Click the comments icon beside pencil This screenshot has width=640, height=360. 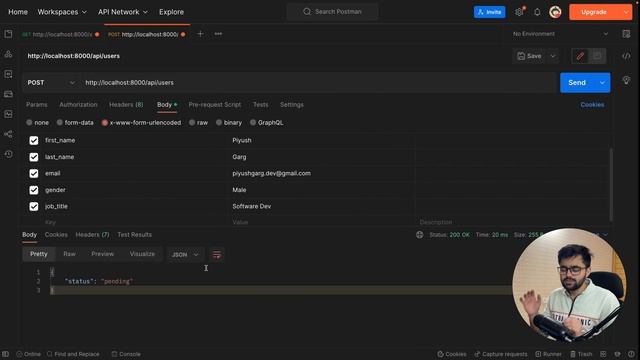pyautogui.click(x=597, y=56)
